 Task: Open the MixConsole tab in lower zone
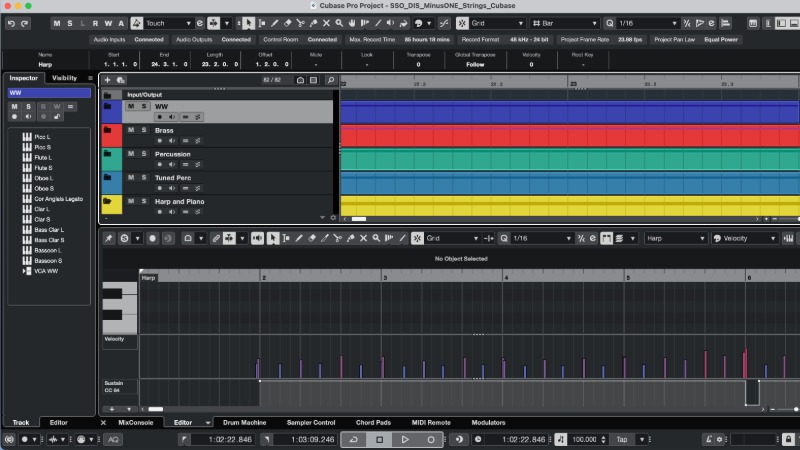click(x=137, y=423)
